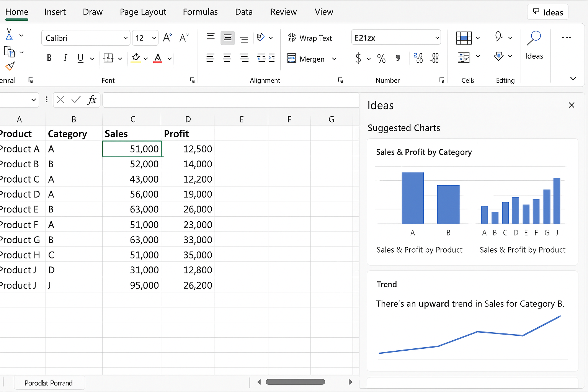Center text horizontally
The image size is (588, 392).
point(227,58)
